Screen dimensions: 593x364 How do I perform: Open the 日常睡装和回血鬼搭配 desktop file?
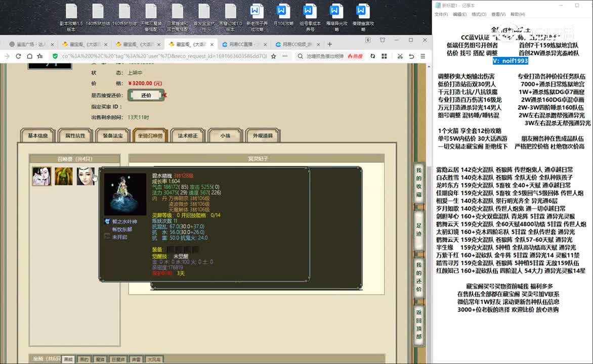pos(178,17)
